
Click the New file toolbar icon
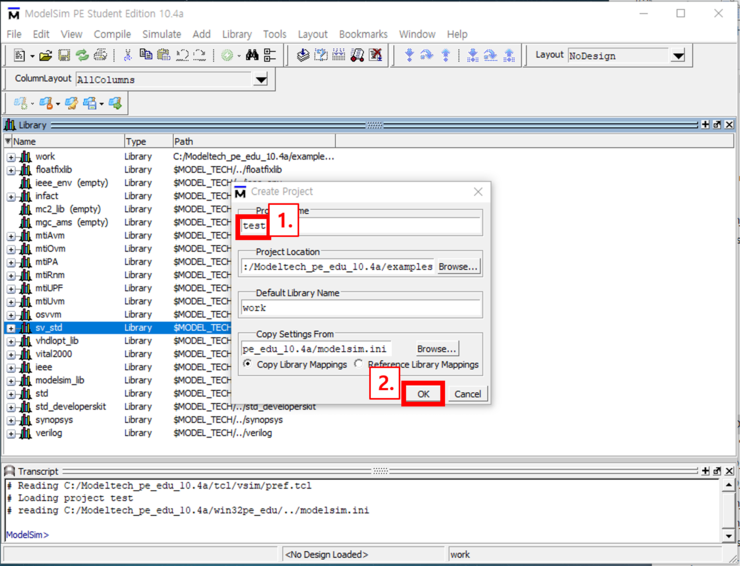tap(19, 56)
